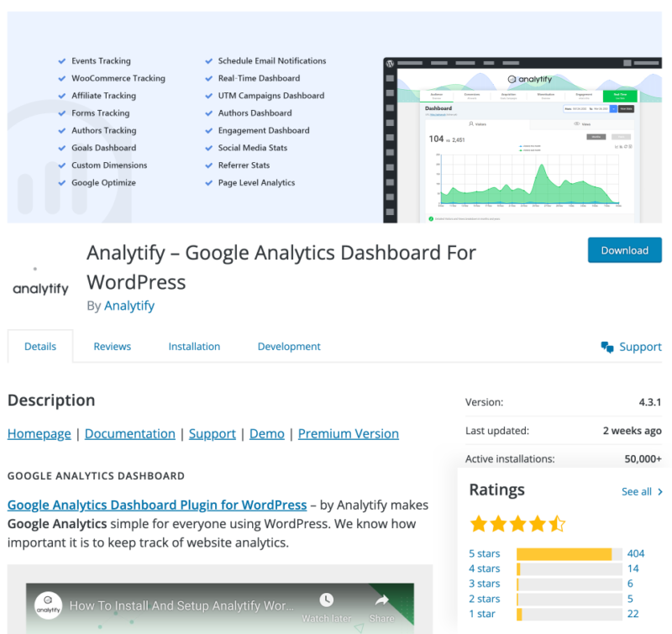This screenshot has width=672, height=634.
Task: Click the half-filled fifth rating star
Action: point(557,523)
